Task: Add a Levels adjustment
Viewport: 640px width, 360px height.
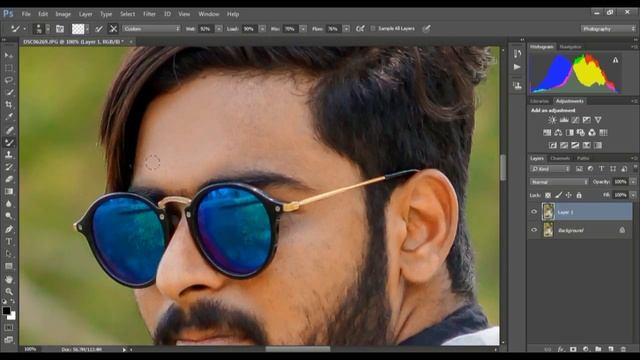Action: coord(564,120)
